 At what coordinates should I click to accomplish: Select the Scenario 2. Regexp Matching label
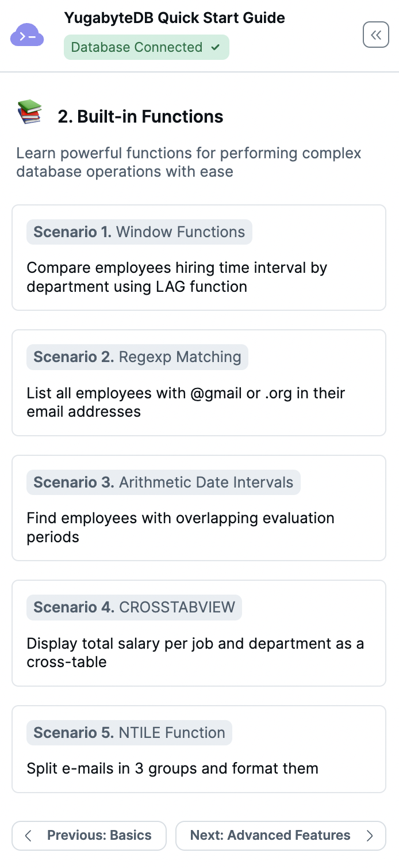pos(137,357)
